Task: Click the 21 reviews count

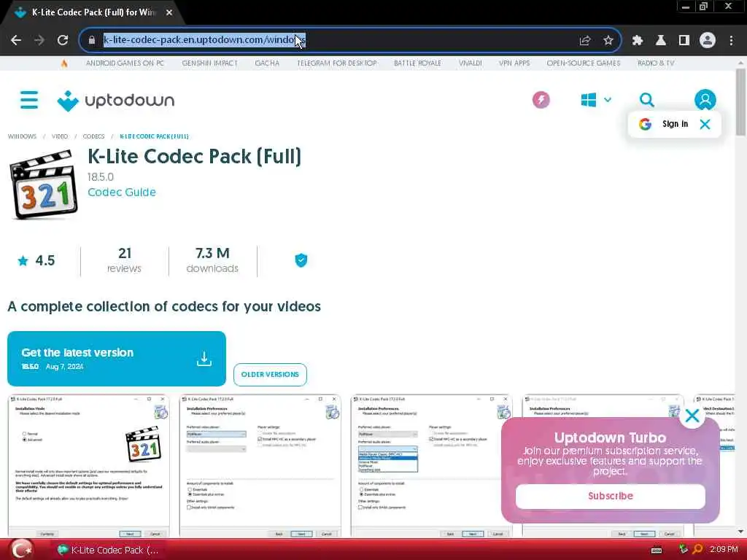Action: tap(124, 260)
